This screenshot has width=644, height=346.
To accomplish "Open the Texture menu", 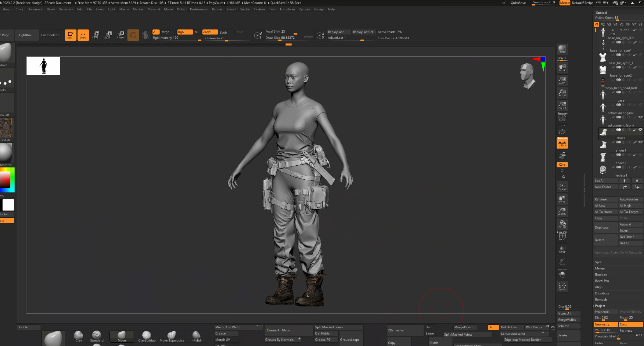I will [x=259, y=9].
